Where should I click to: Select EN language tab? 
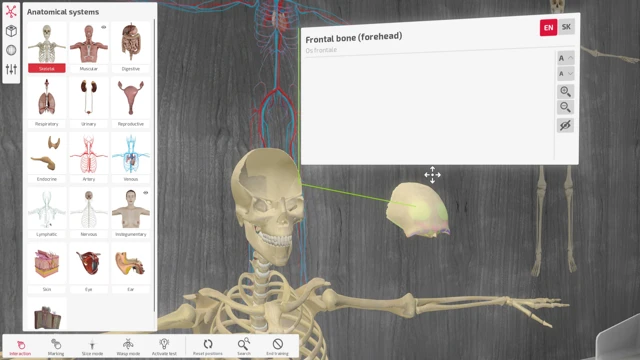tap(548, 28)
